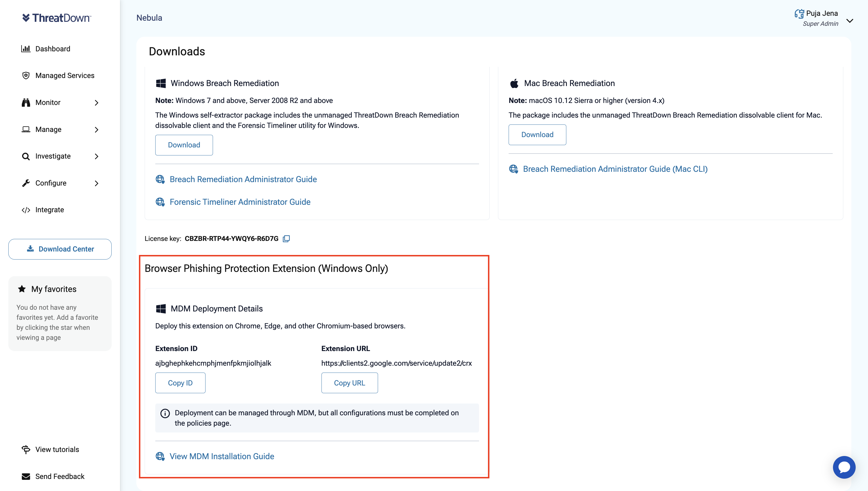Click the Dashboard chart icon
Viewport: 868px width, 491px height.
tap(26, 49)
